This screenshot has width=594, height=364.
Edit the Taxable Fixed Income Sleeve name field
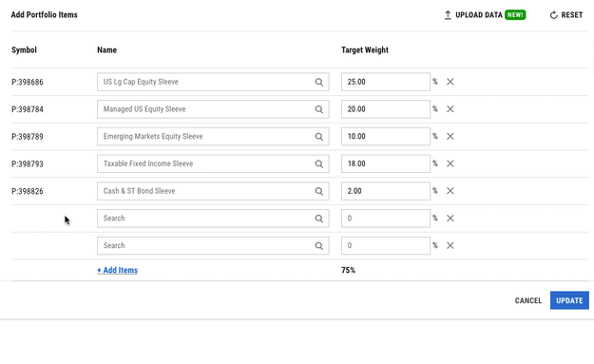(213, 163)
